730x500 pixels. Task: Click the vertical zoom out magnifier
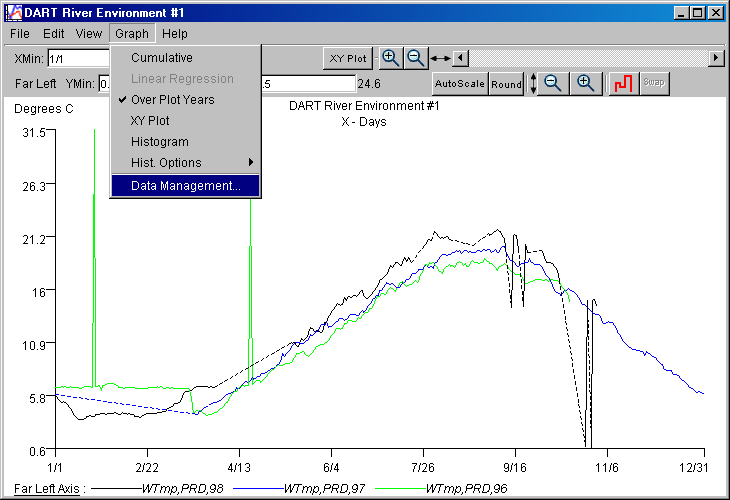[x=553, y=84]
